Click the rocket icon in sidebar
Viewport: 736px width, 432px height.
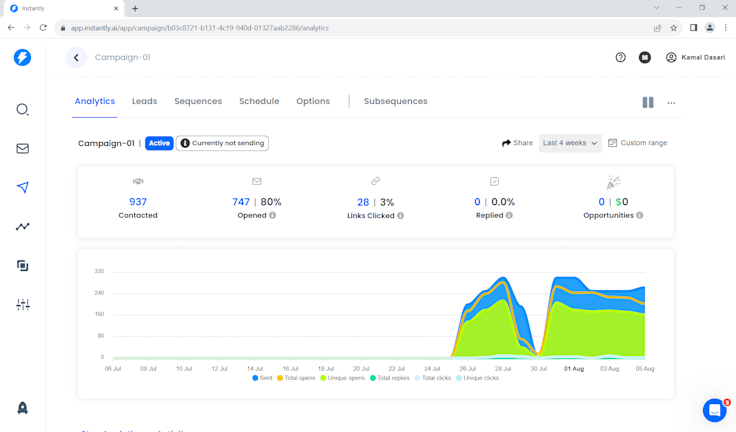click(x=23, y=408)
